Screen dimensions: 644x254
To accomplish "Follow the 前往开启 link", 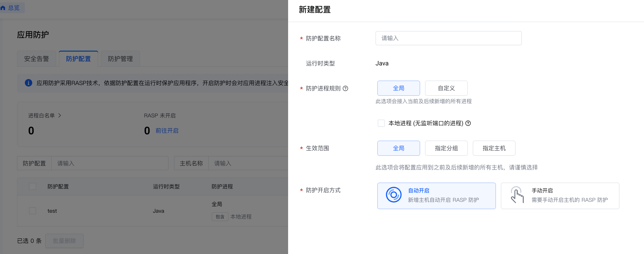I will (x=167, y=131).
